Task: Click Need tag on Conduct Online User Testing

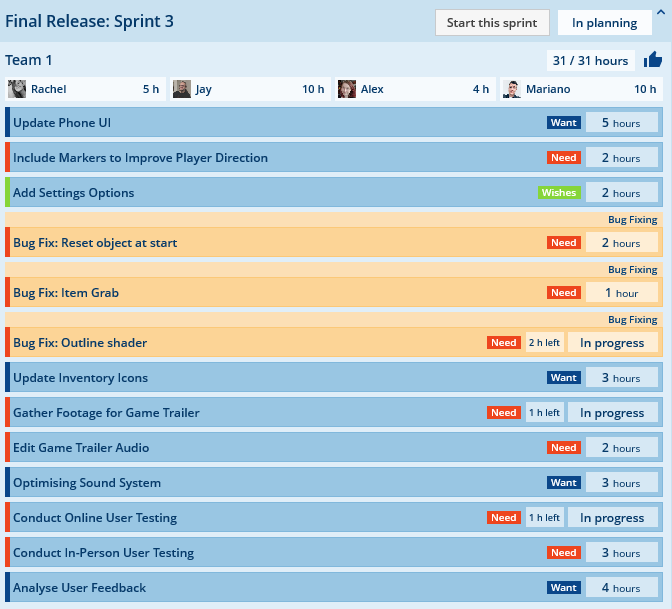Action: (504, 518)
